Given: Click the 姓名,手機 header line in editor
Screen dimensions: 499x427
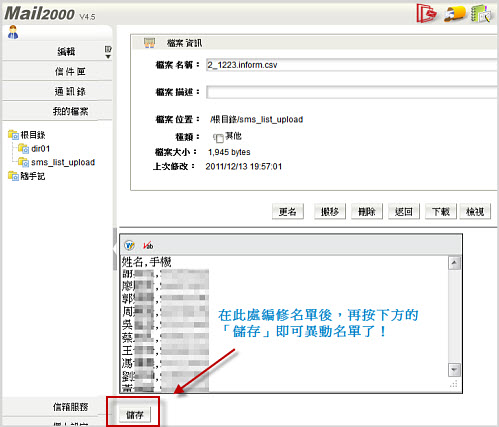Looking at the screenshot, I should (147, 262).
